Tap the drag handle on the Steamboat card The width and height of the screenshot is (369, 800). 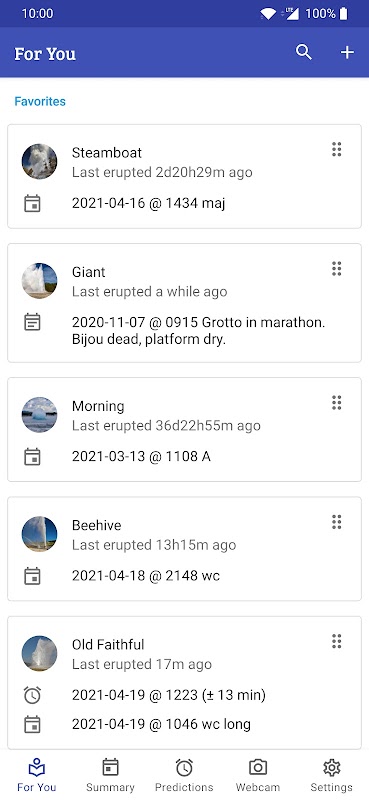click(x=336, y=149)
